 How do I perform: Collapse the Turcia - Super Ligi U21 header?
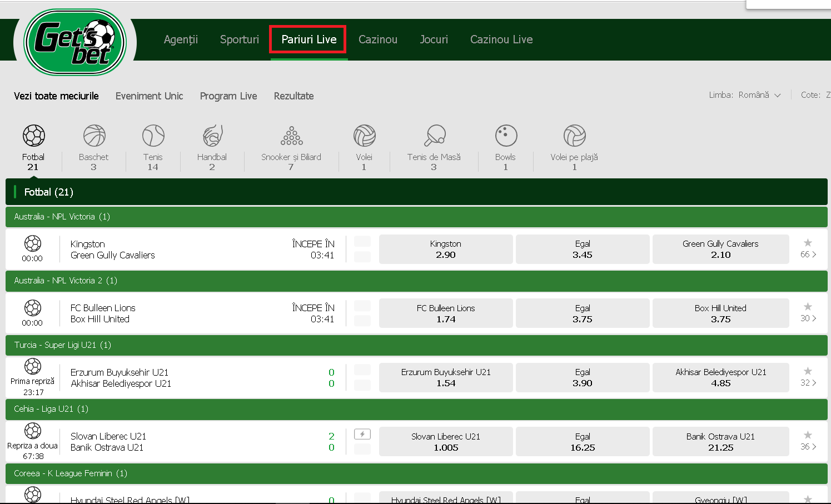416,345
